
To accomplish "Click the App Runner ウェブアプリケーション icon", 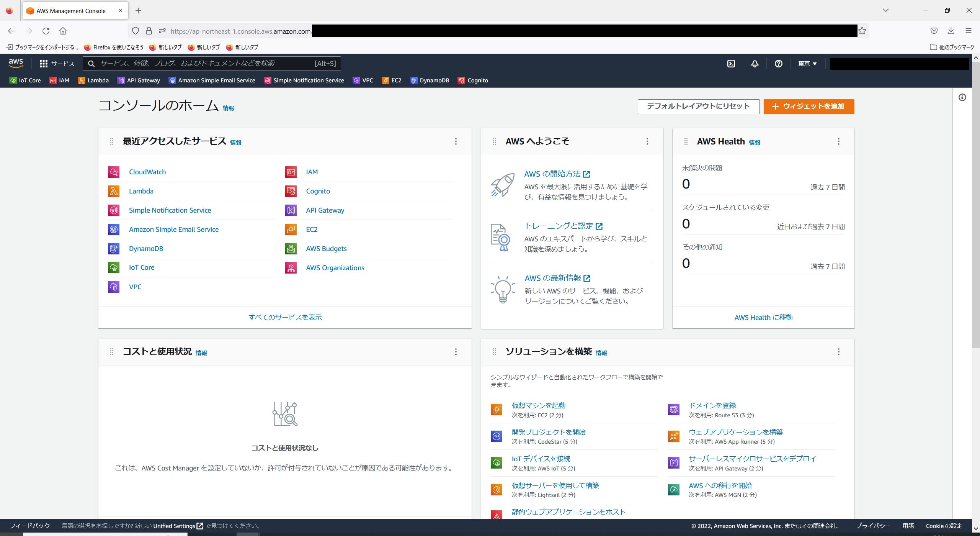I will 674,436.
